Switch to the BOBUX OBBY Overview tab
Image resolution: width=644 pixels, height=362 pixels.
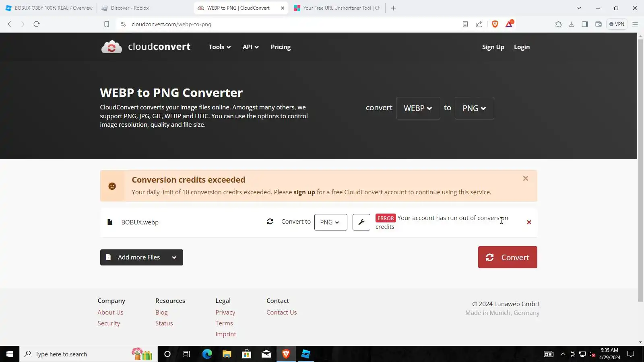pos(48,8)
